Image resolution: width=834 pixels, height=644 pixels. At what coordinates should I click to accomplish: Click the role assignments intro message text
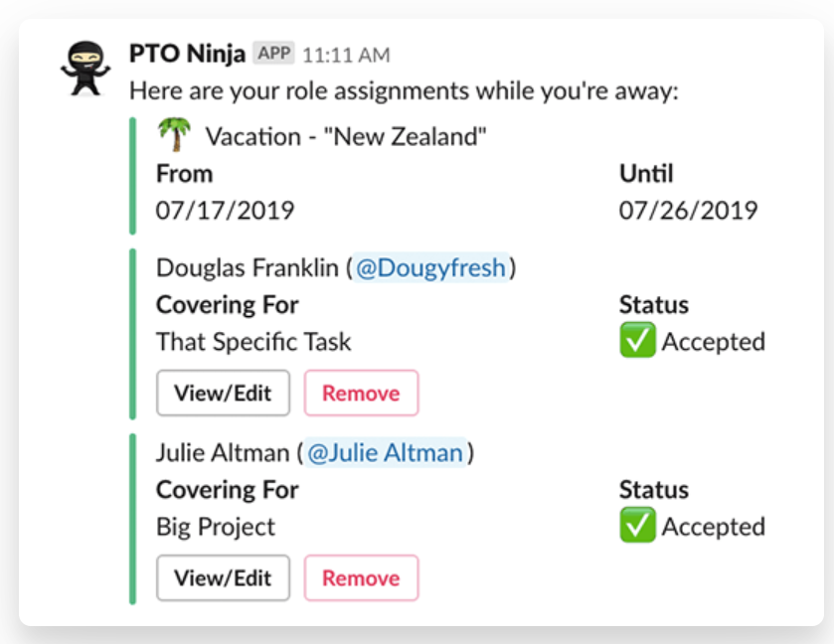404,91
